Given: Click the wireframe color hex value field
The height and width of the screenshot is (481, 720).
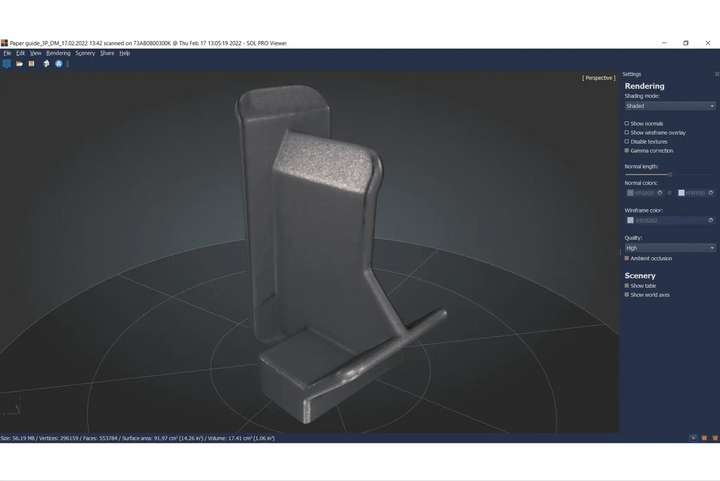Looking at the screenshot, I should pyautogui.click(x=670, y=220).
